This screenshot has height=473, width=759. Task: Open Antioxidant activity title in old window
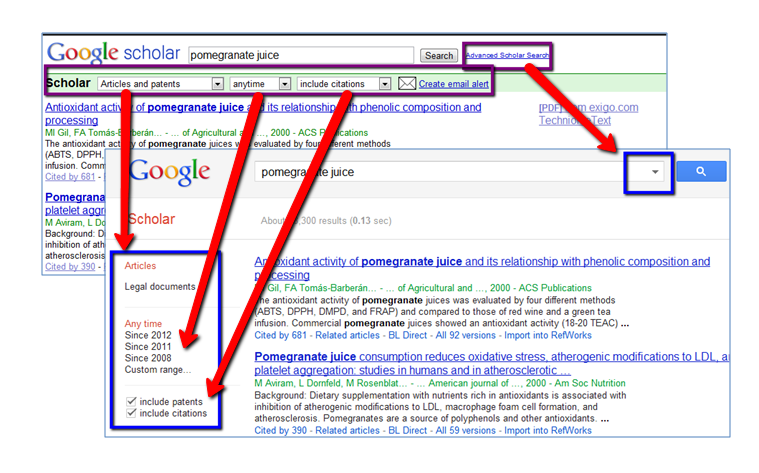[263, 114]
